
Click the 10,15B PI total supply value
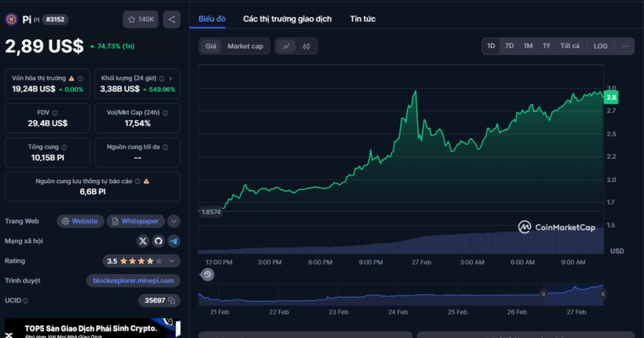tap(48, 157)
